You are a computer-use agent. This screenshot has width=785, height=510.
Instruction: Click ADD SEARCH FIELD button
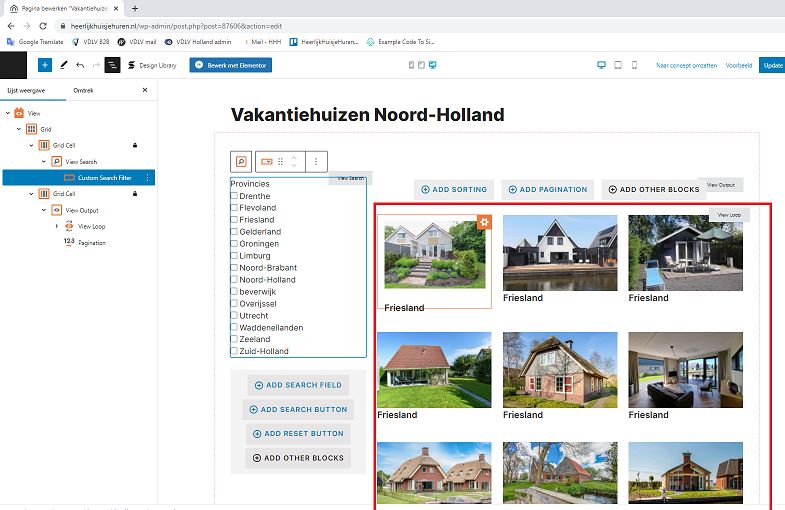pyautogui.click(x=298, y=385)
